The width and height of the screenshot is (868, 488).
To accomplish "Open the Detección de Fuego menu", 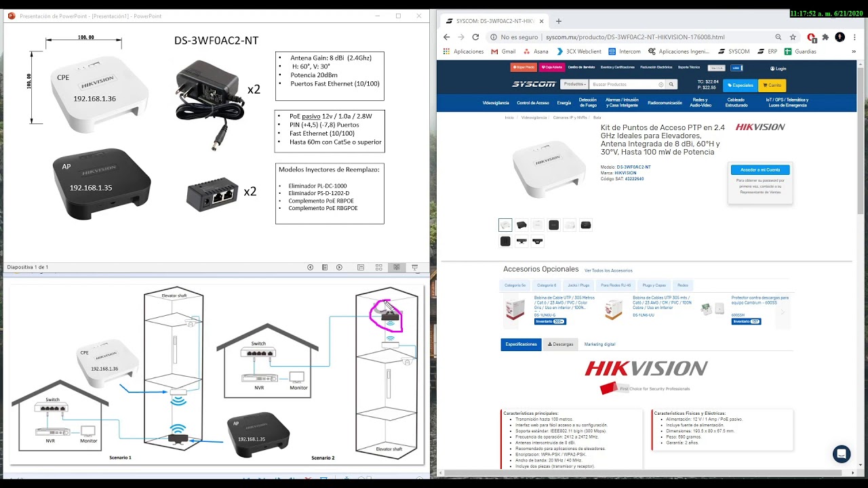I will (x=588, y=102).
